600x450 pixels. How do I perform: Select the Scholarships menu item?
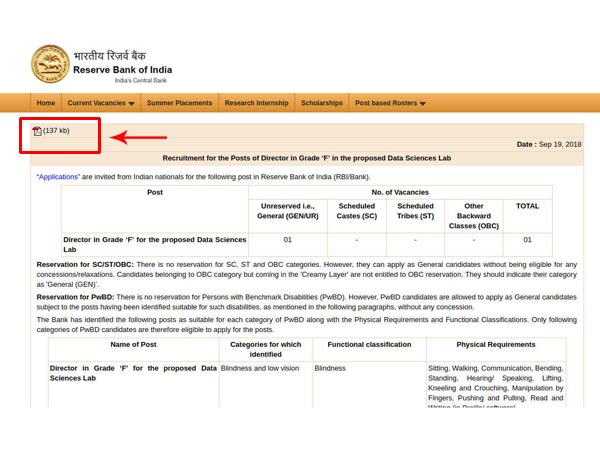coord(322,103)
